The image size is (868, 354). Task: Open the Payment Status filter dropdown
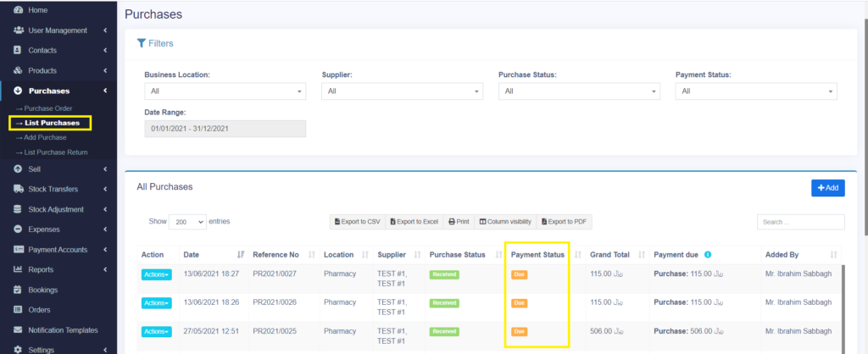tap(756, 91)
